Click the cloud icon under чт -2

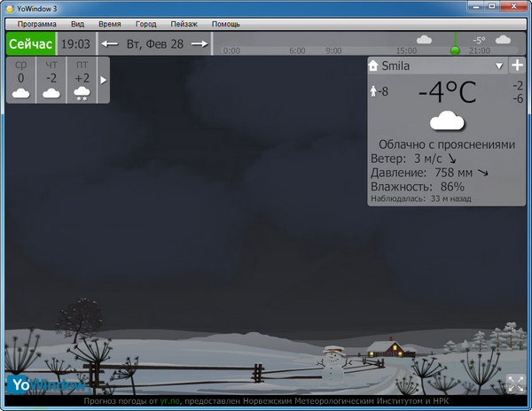tap(51, 93)
